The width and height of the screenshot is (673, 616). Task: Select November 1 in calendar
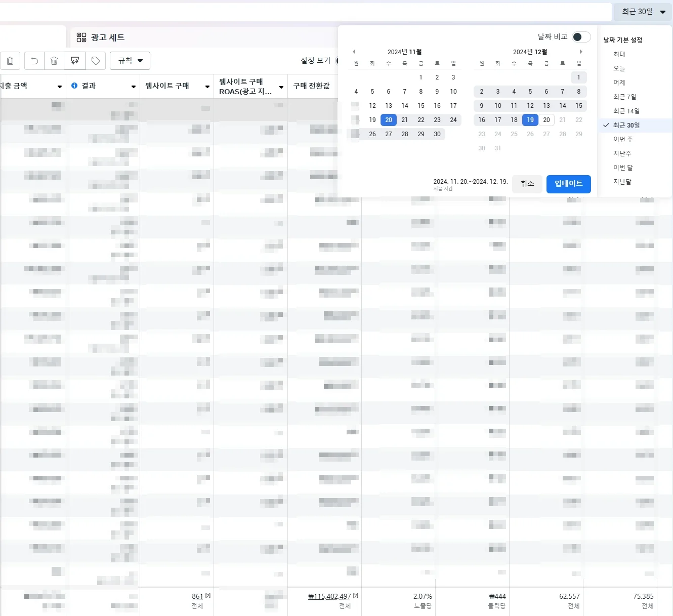pyautogui.click(x=421, y=77)
